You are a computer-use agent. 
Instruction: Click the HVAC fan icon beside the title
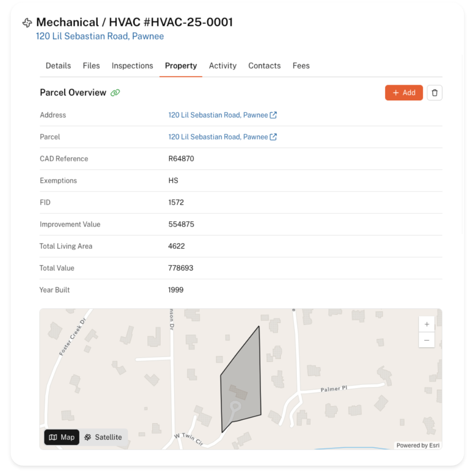27,23
